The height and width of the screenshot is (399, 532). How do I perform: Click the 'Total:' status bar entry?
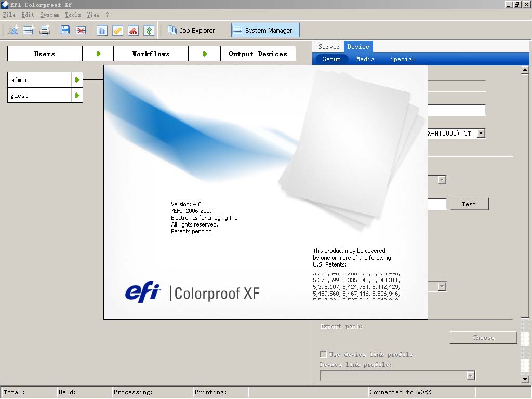(x=14, y=392)
